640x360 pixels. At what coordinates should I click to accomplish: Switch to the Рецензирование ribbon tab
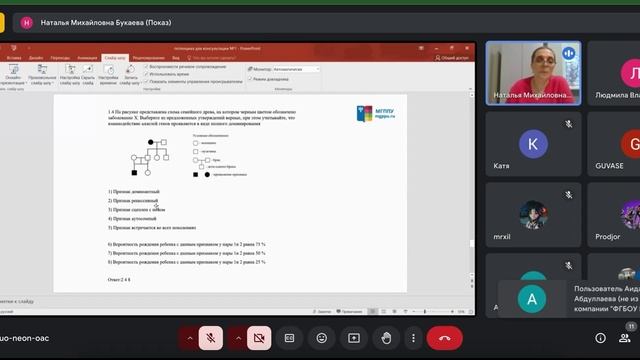pyautogui.click(x=149, y=58)
